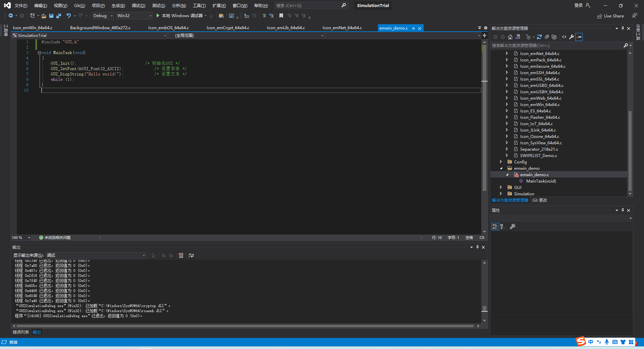The width and height of the screenshot is (644, 349).
Task: Collapse MainTask function code block
Action: click(x=39, y=53)
